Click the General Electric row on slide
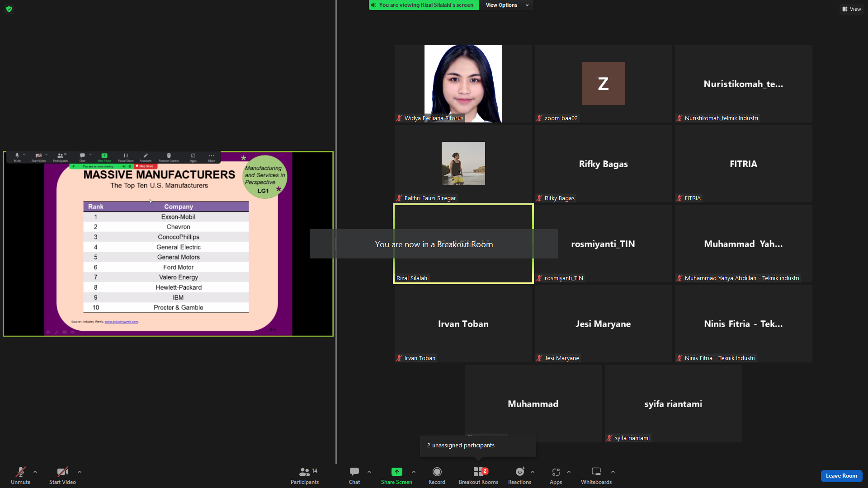Screen dimensions: 868x488 coord(166,247)
